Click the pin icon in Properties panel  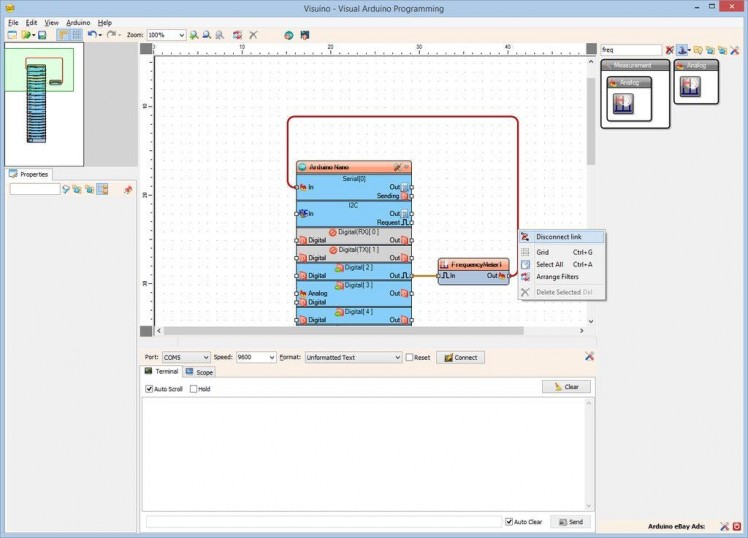click(128, 189)
